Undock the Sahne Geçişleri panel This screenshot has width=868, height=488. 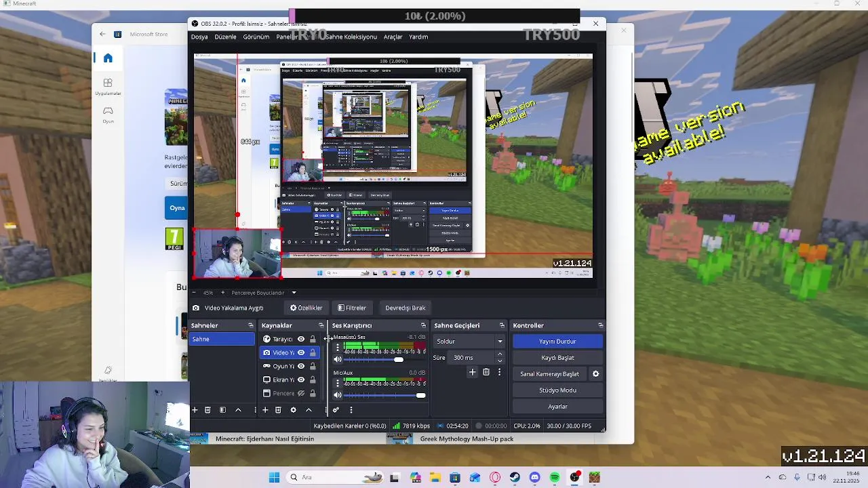(x=502, y=325)
